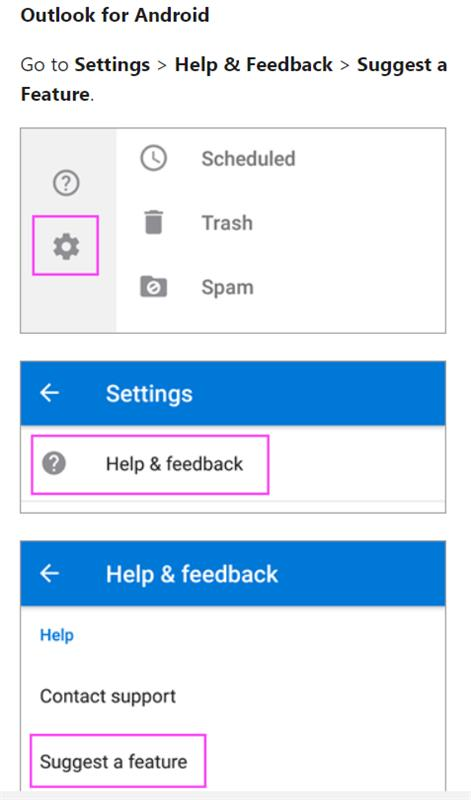Screen dimensions: 471x800
Task: Click the Settings title in blue header
Action: click(149, 394)
